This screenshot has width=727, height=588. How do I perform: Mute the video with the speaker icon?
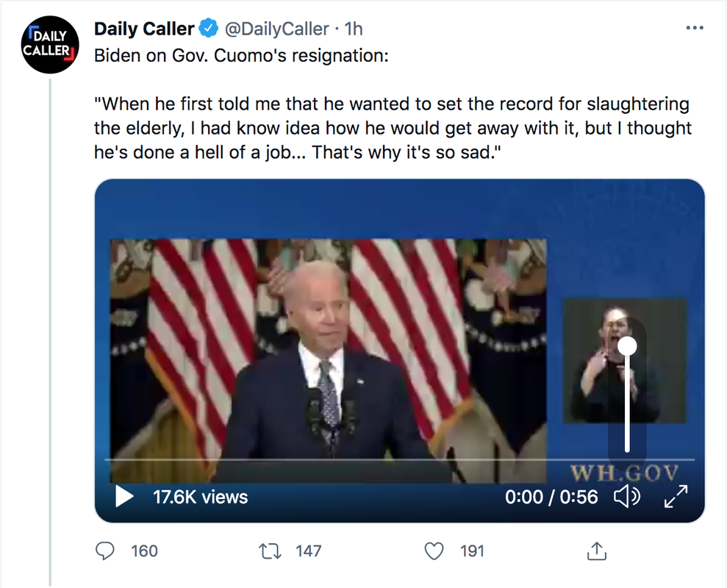626,498
